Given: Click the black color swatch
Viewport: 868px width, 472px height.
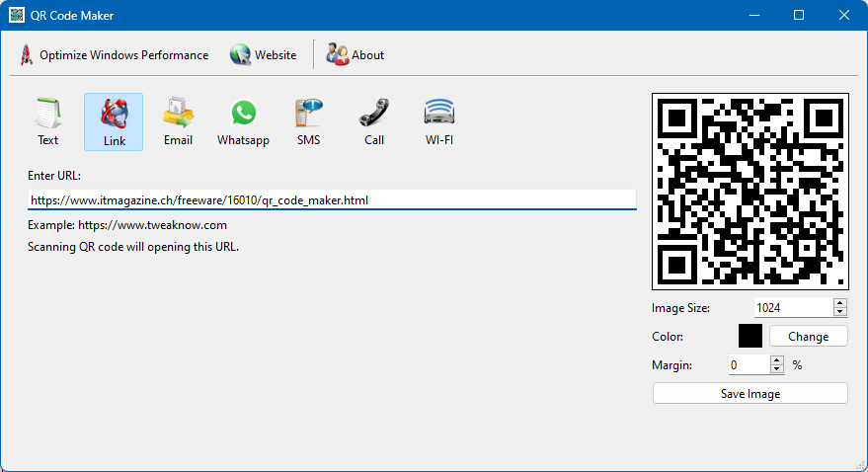Looking at the screenshot, I should click(x=750, y=336).
